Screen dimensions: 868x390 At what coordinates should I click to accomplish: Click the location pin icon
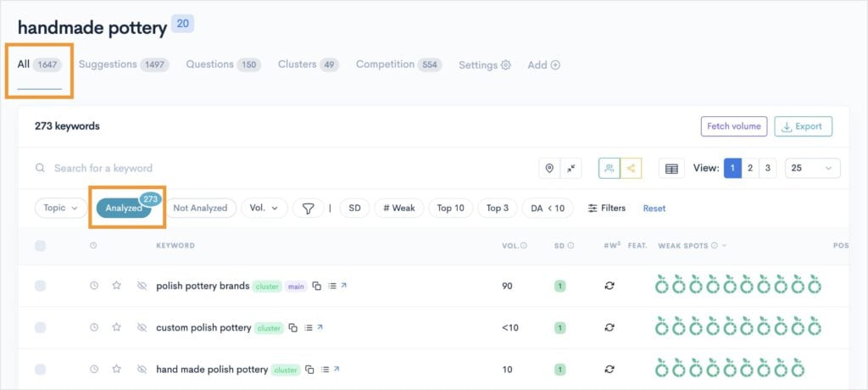(549, 169)
